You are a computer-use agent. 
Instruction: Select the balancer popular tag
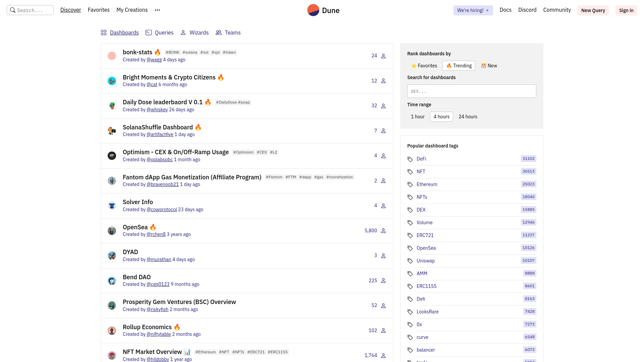426,350
